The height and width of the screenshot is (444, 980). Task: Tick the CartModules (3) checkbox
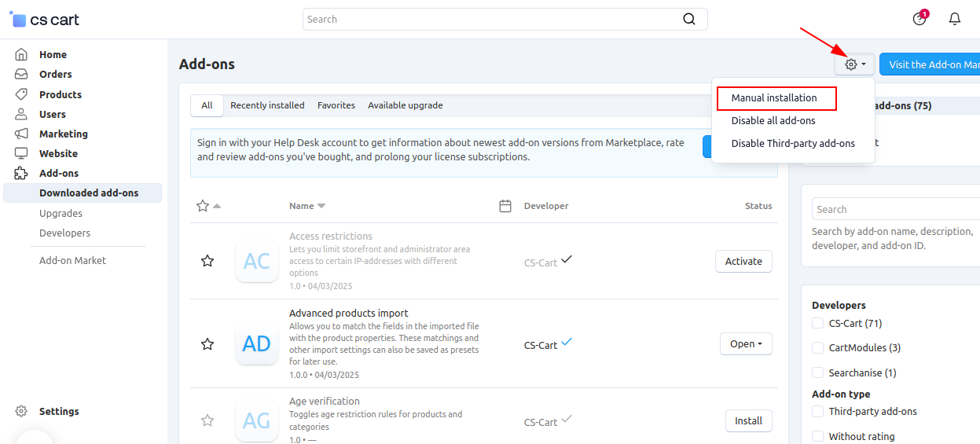pyautogui.click(x=818, y=347)
